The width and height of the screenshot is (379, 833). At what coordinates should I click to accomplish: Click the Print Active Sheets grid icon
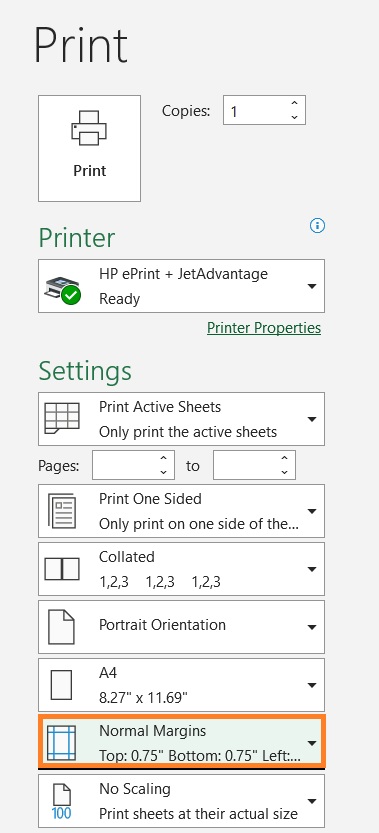pos(62,418)
